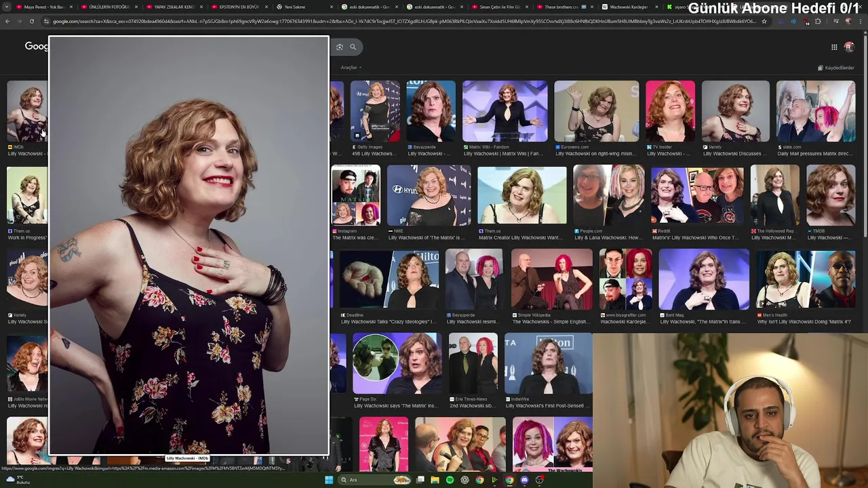Open OBS Studio from the taskbar

click(x=539, y=480)
